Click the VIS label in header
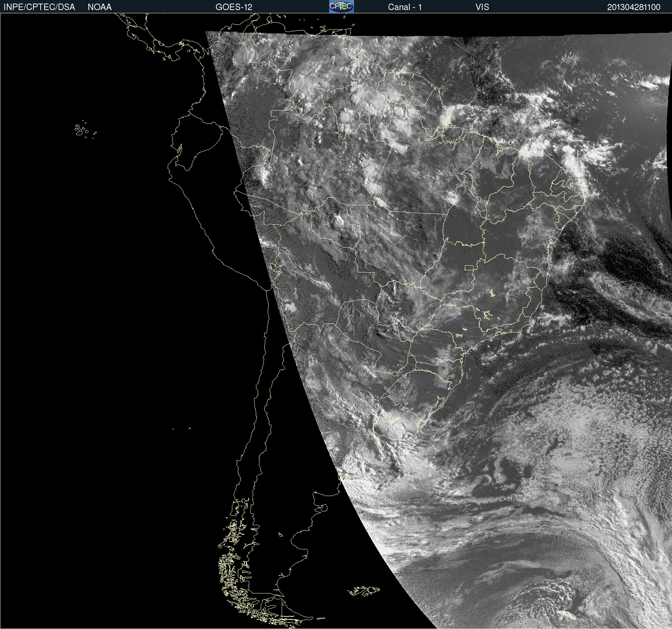The image size is (672, 629). (482, 7)
